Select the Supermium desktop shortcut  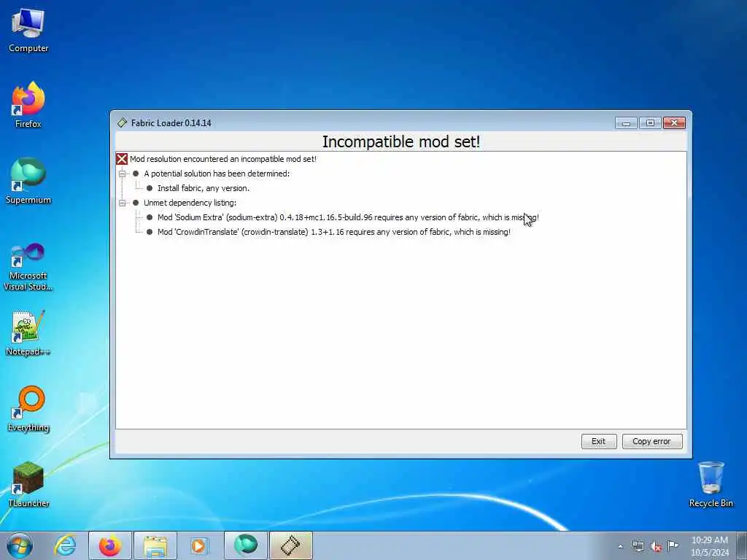(28, 181)
